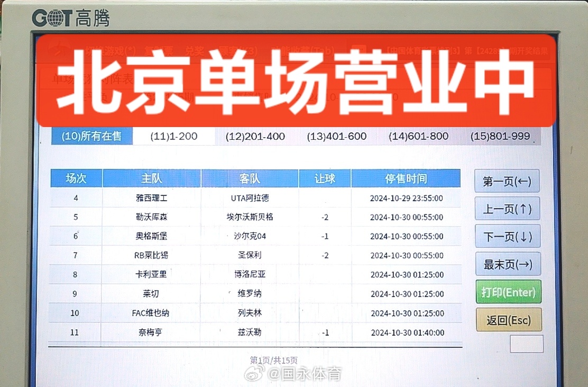Click the 主队 column header
Viewport: 588px width, 387px height.
[152, 178]
